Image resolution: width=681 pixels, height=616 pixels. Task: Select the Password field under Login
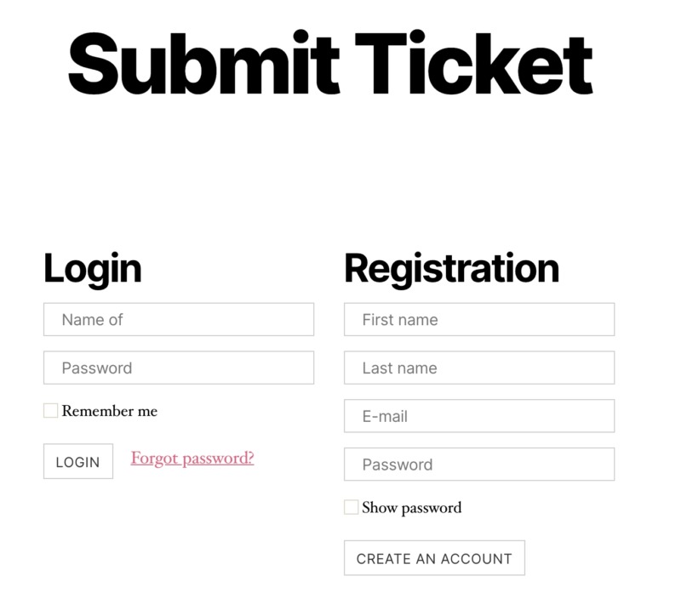(x=178, y=368)
